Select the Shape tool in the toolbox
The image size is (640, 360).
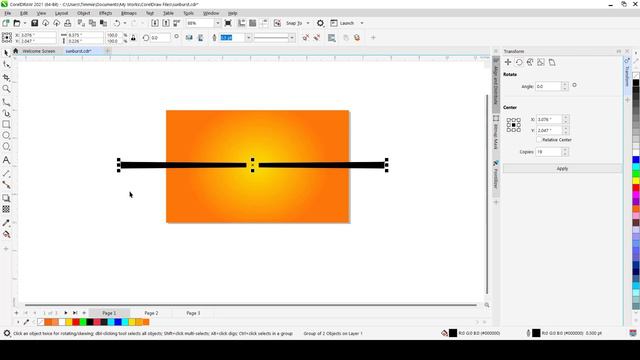tap(6, 64)
